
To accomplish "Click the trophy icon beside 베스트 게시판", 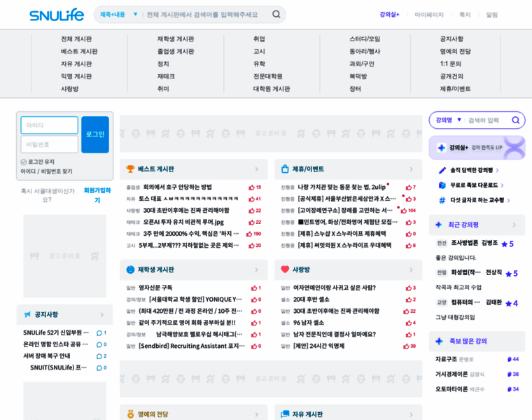I will coord(130,169).
